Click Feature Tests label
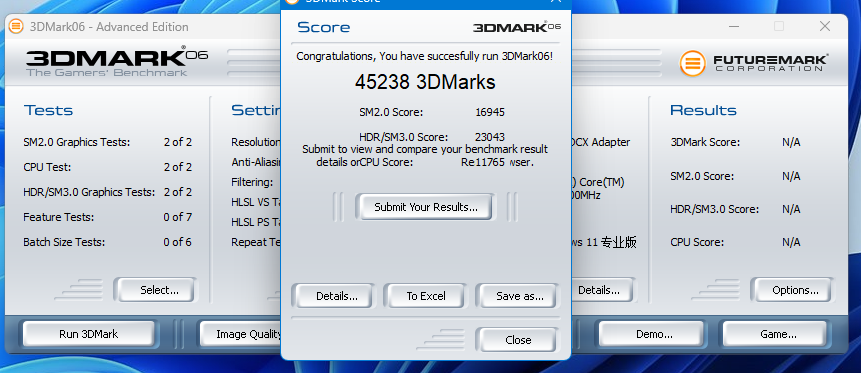861x373 pixels. 59,217
